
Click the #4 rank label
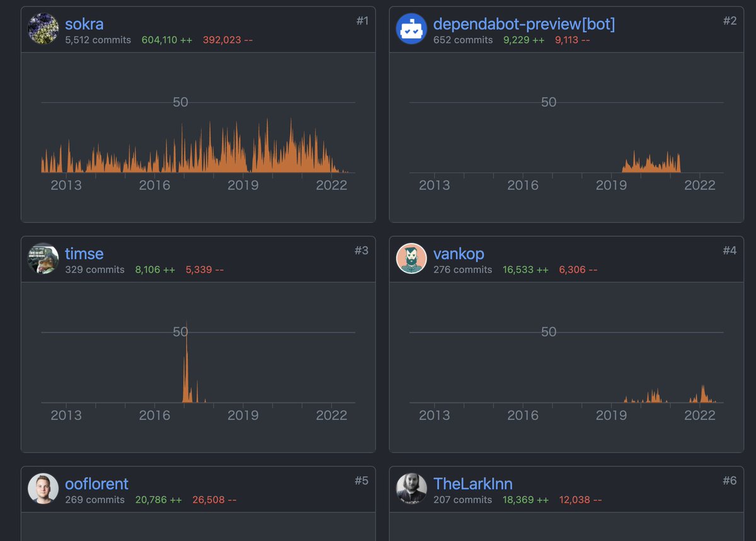(x=730, y=251)
